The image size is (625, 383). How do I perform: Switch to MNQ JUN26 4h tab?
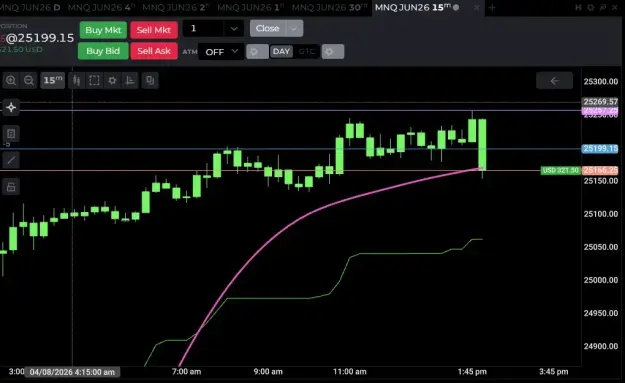[101, 8]
